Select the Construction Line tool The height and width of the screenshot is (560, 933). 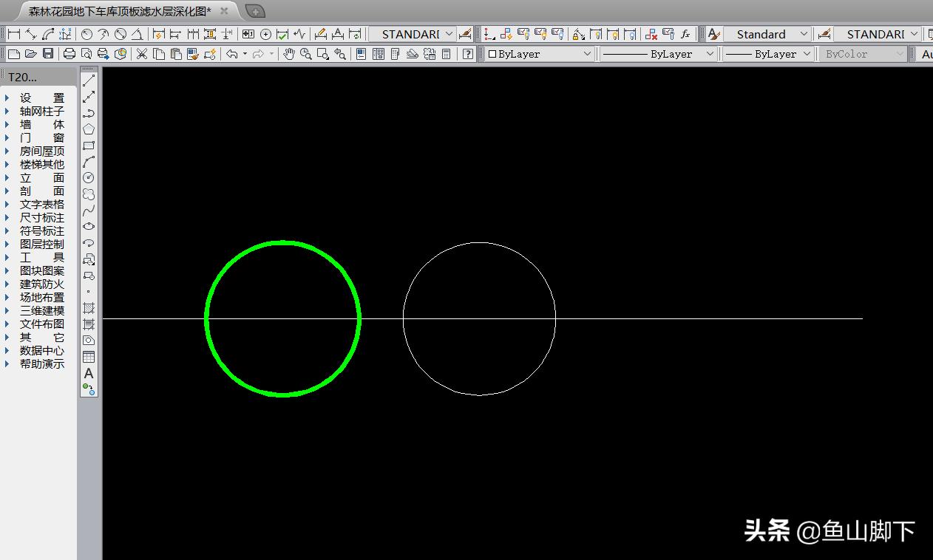[x=89, y=97]
